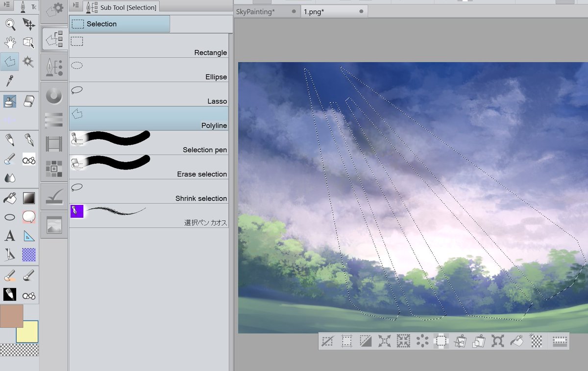Invert selection from the Selection Launcher
The width and height of the screenshot is (588, 371).
(x=365, y=341)
